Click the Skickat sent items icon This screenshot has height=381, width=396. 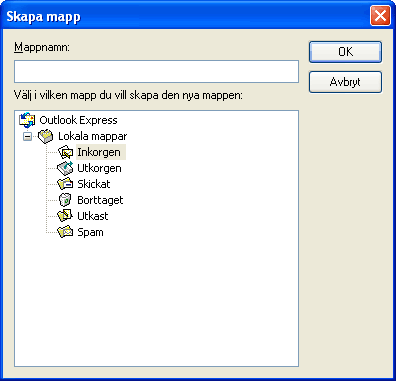coord(65,184)
